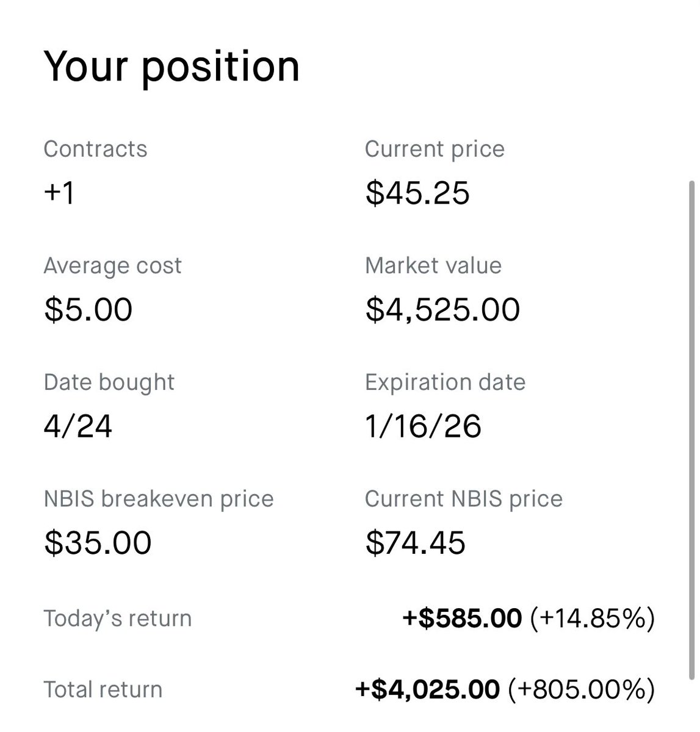Click the 4/24 date bought value
700x732 pixels.
pyautogui.click(x=78, y=426)
